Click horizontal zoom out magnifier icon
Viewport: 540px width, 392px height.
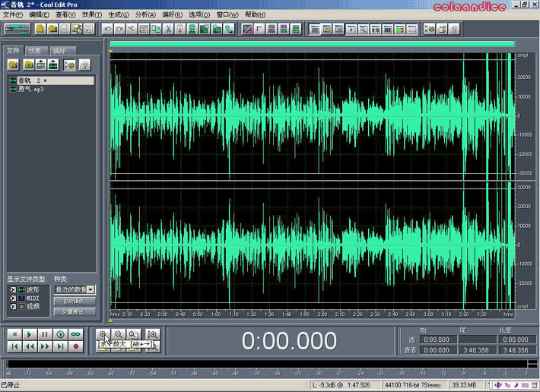[118, 334]
